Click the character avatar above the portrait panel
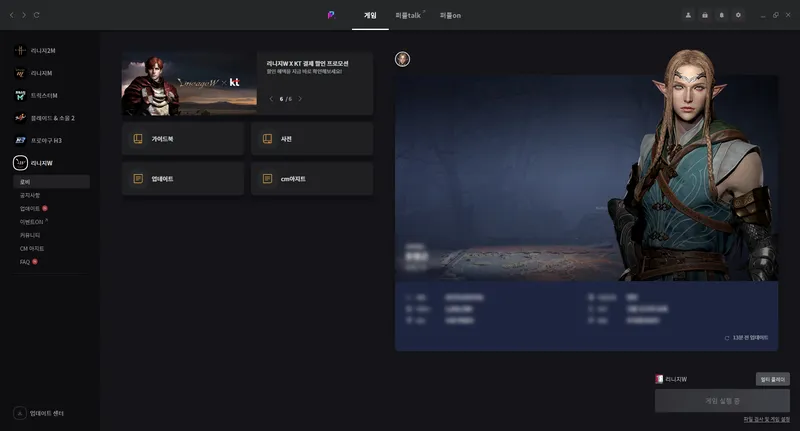The width and height of the screenshot is (800, 431). pyautogui.click(x=403, y=59)
